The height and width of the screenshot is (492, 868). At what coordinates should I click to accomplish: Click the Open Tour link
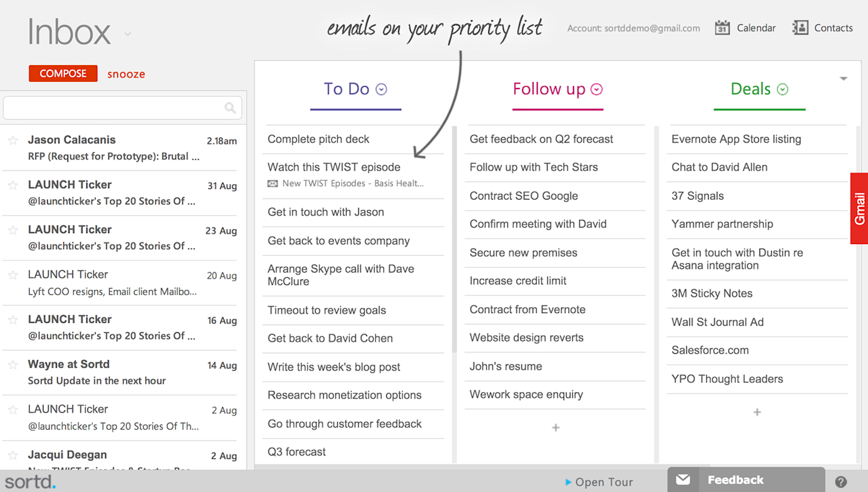[x=604, y=482]
